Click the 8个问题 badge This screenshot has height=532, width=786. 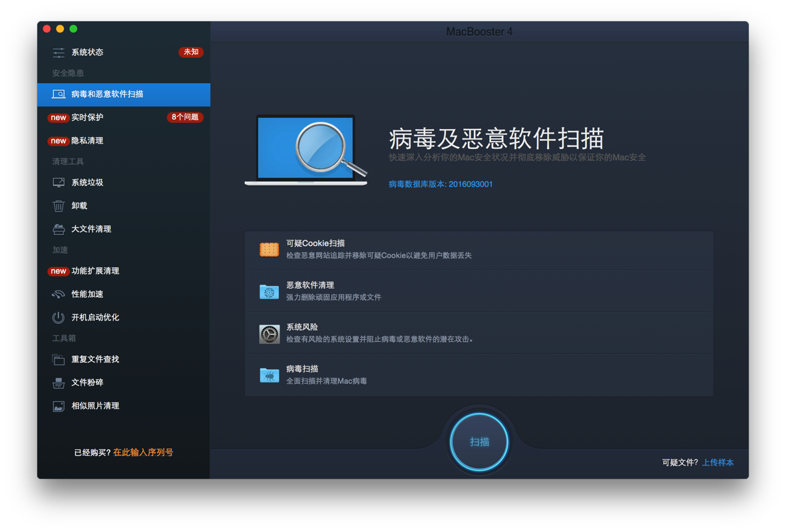click(185, 117)
